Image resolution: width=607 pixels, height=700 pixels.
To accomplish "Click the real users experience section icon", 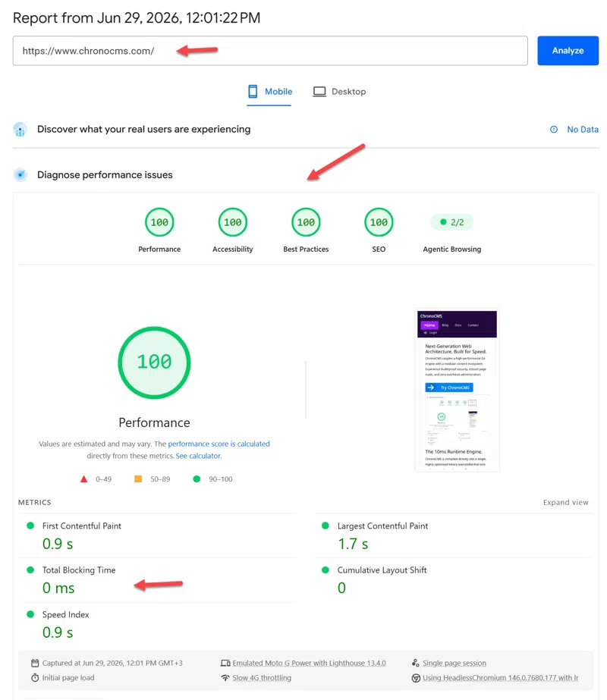I will [x=20, y=130].
